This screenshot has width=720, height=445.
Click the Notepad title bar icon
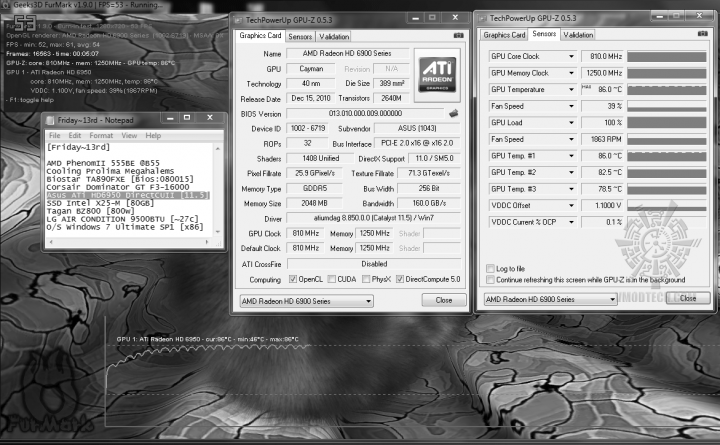tap(51, 120)
